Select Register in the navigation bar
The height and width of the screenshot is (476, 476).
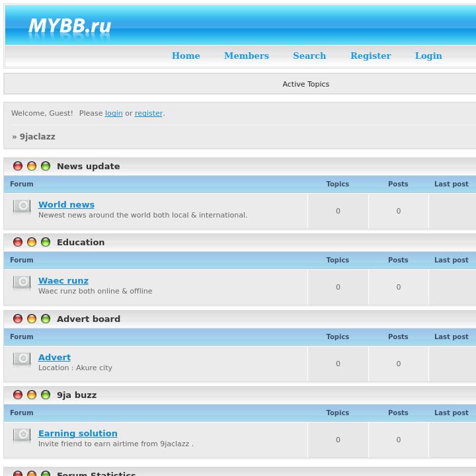370,56
